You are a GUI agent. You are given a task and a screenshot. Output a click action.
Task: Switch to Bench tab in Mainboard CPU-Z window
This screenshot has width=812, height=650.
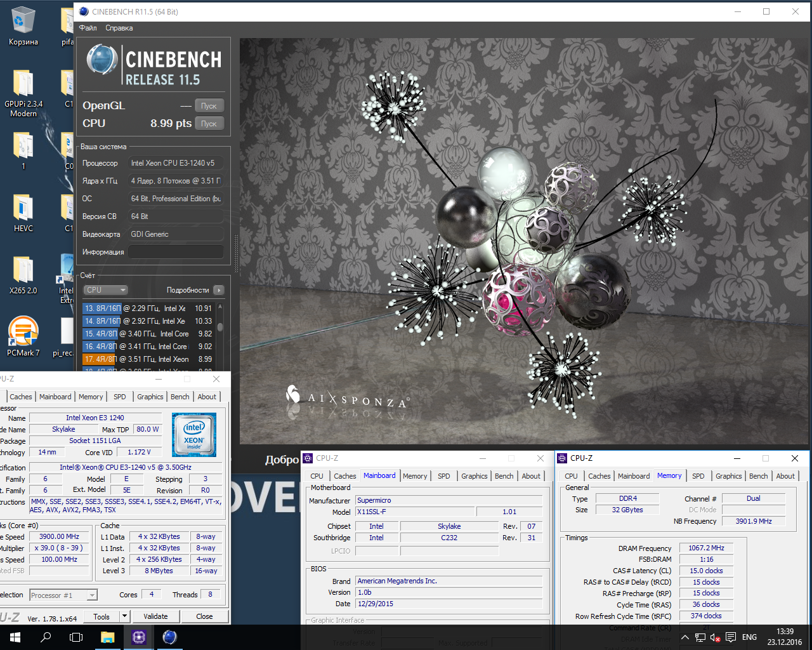click(504, 476)
